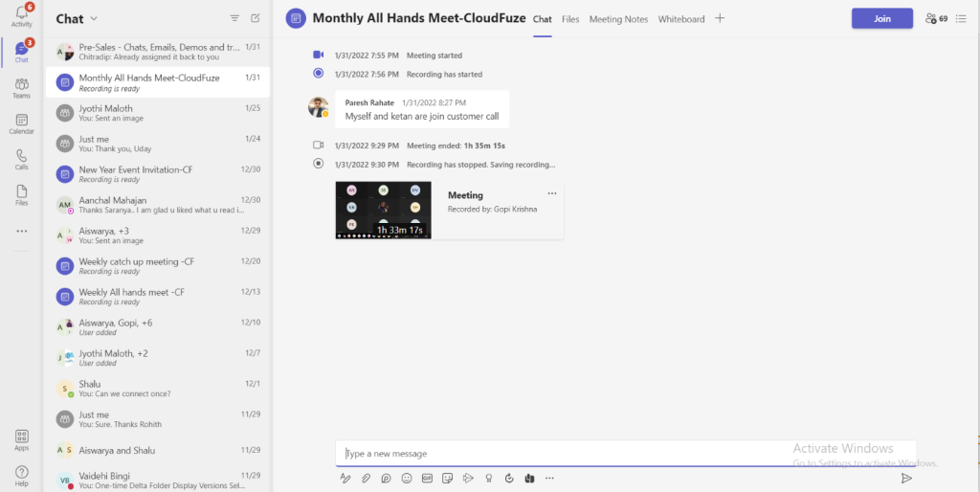View the 69 participants icon
The height and width of the screenshot is (492, 980).
tap(936, 19)
